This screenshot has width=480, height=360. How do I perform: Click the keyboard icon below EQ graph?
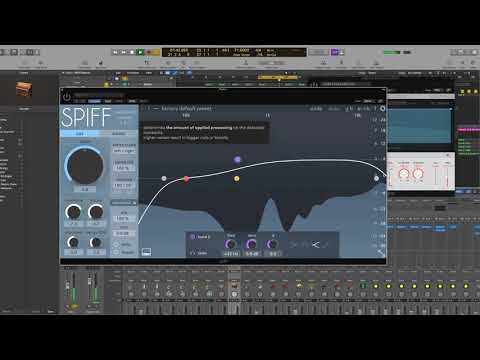[x=146, y=252]
